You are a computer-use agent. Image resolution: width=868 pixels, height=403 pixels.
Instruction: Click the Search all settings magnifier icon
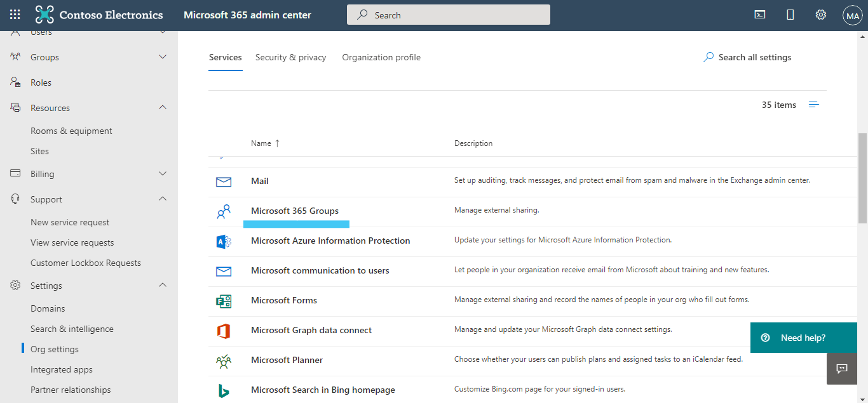coord(709,57)
